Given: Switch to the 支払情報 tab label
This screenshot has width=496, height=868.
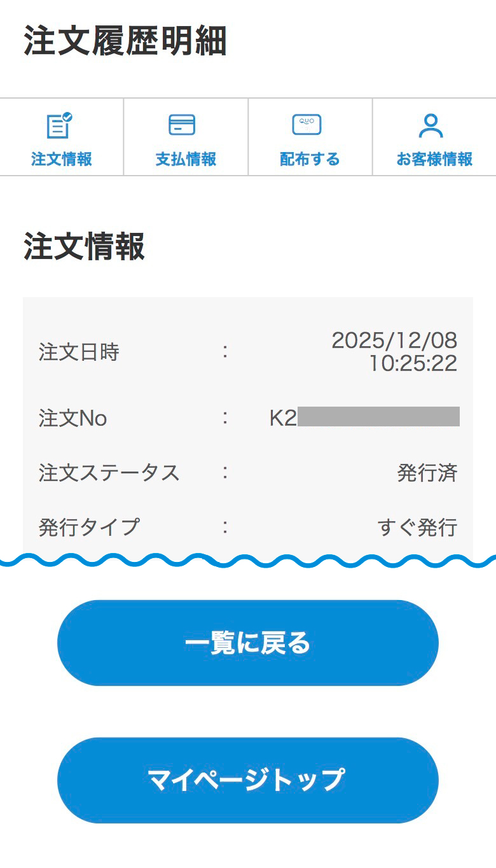Looking at the screenshot, I should [x=186, y=159].
